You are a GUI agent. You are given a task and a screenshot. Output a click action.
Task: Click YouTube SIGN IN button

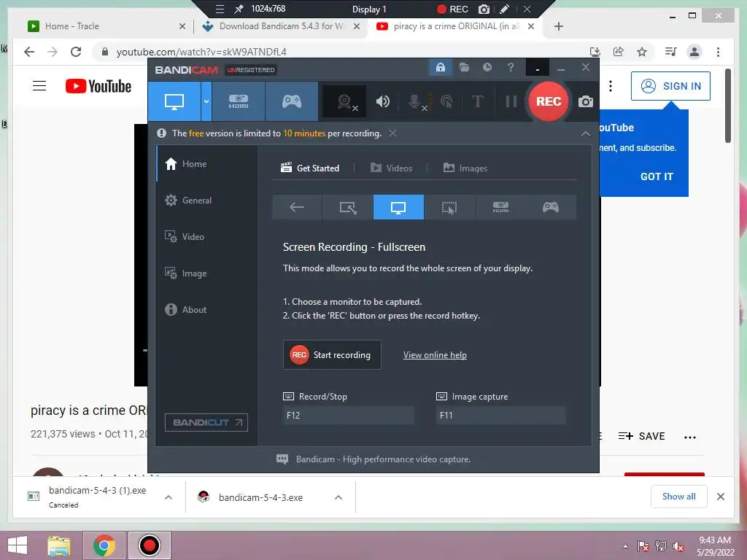[671, 86]
